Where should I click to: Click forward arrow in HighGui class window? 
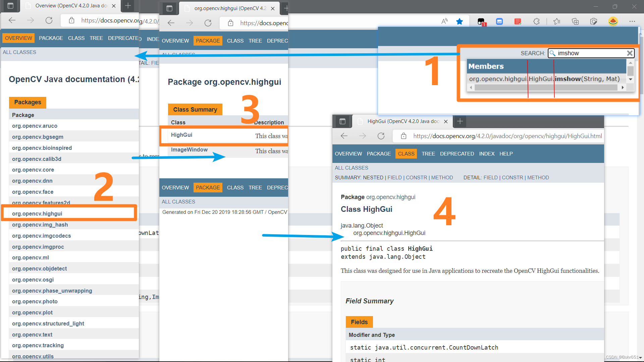pos(363,136)
